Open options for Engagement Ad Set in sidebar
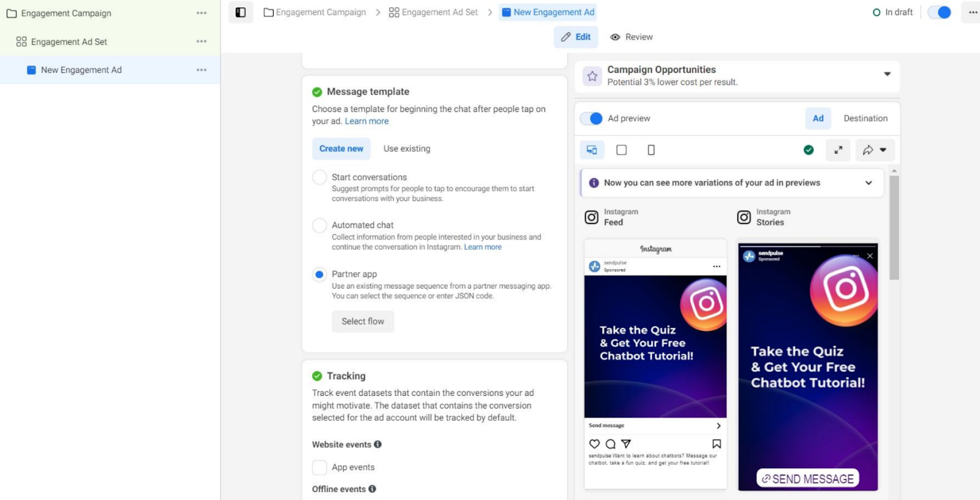Viewport: 980px width, 500px height. pyautogui.click(x=202, y=42)
